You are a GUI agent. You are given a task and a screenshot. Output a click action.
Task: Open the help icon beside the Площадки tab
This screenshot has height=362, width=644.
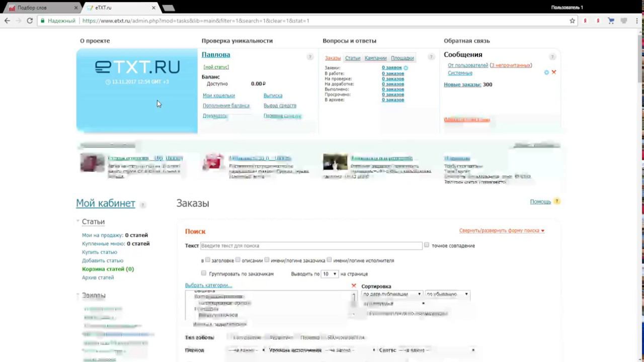click(x=431, y=57)
